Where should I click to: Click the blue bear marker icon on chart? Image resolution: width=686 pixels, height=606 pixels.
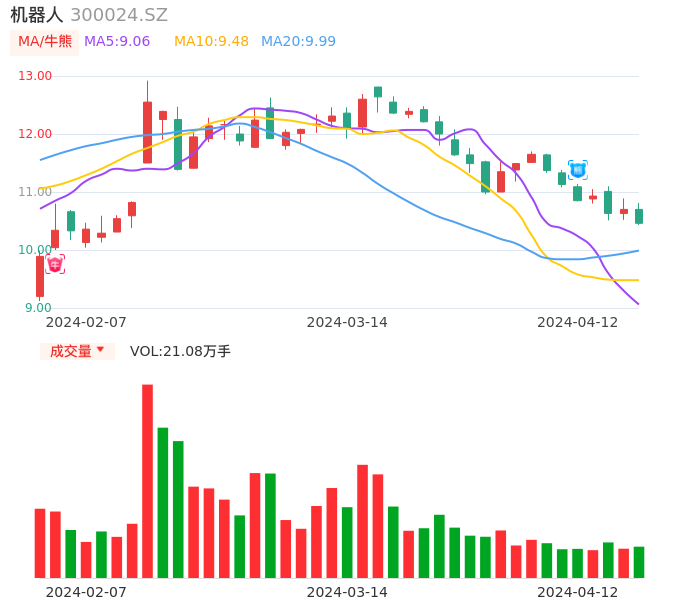point(577,170)
